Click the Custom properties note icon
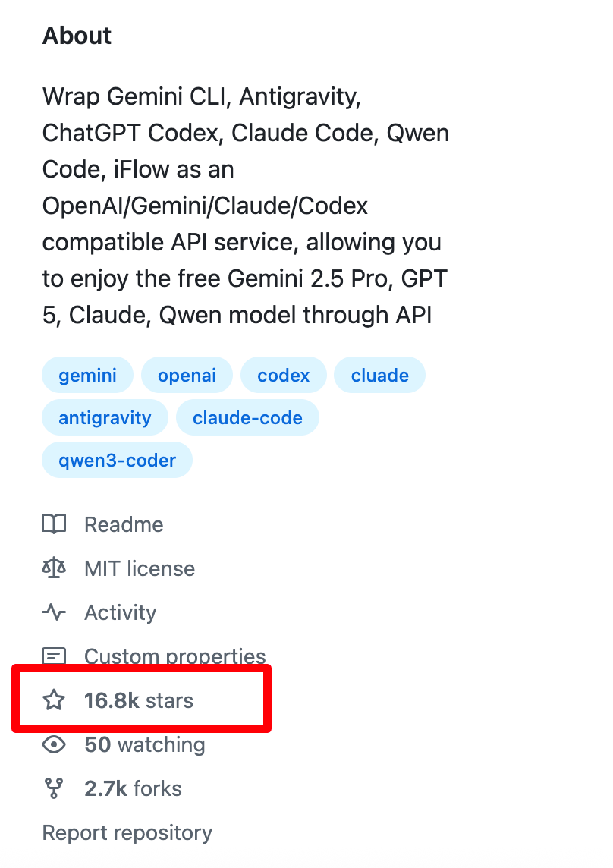 point(54,656)
